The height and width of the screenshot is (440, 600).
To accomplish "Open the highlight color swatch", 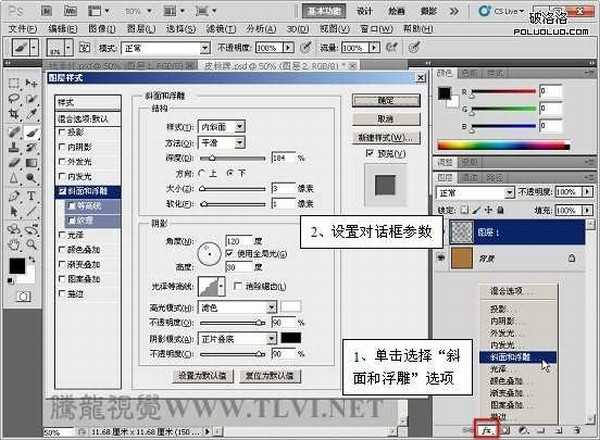I will coord(291,307).
